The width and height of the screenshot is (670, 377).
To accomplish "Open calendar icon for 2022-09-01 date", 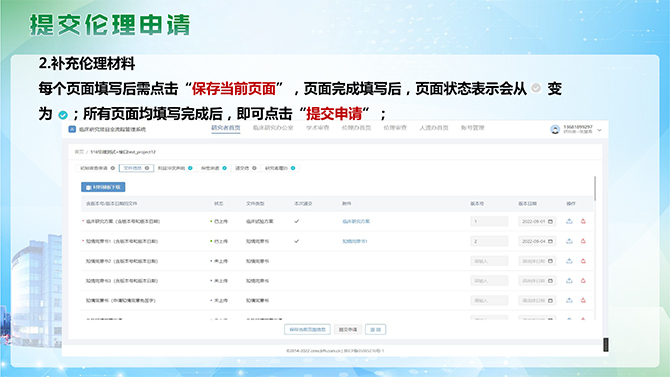I will click(x=550, y=221).
